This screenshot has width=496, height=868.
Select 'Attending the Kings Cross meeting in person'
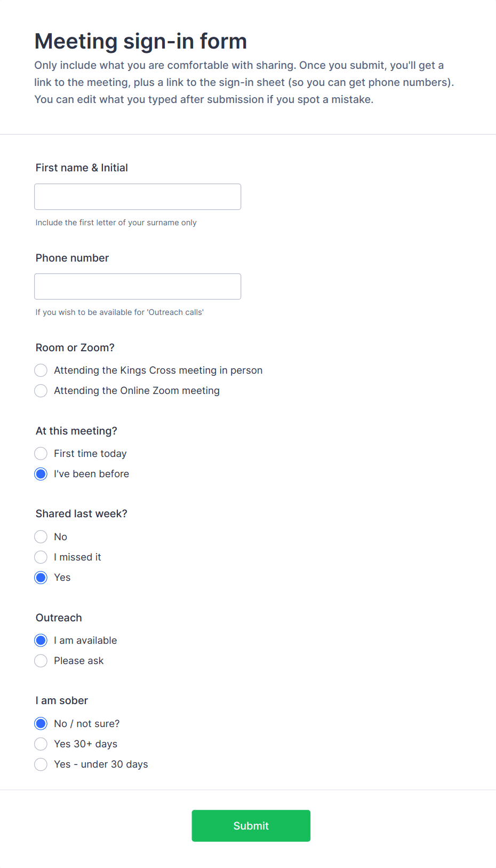(41, 370)
